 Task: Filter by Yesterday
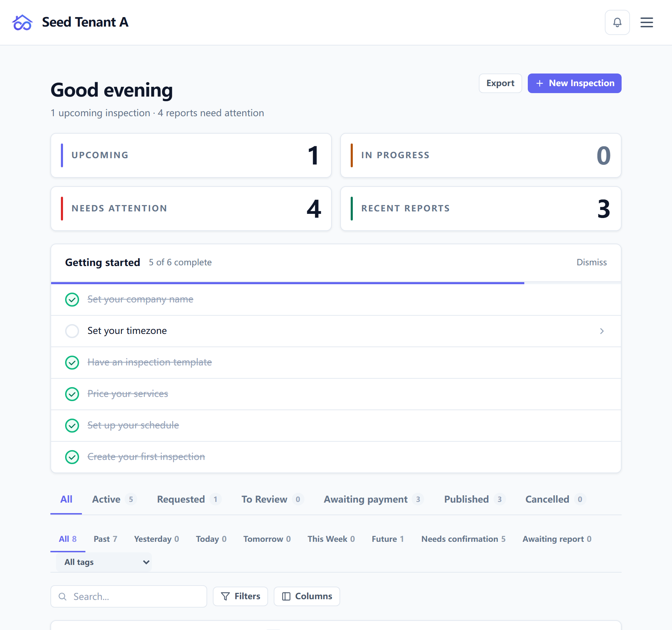coord(156,539)
